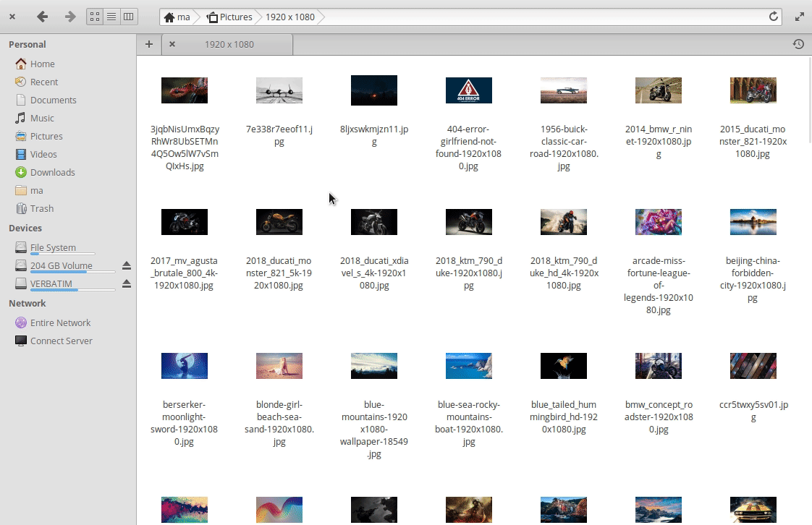
Task: Select the 404-error-girlfriend-not-found thumbnail
Action: (x=469, y=90)
